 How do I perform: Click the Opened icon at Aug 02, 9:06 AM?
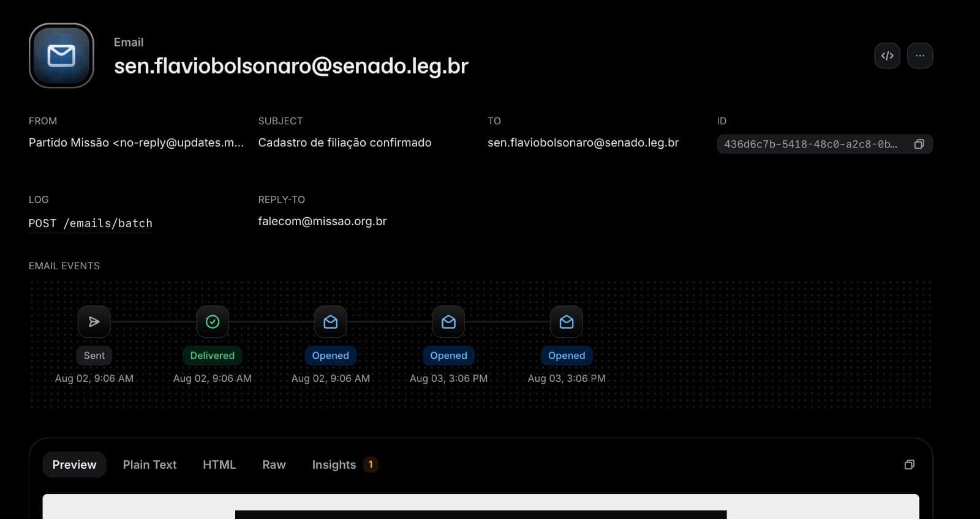point(331,322)
